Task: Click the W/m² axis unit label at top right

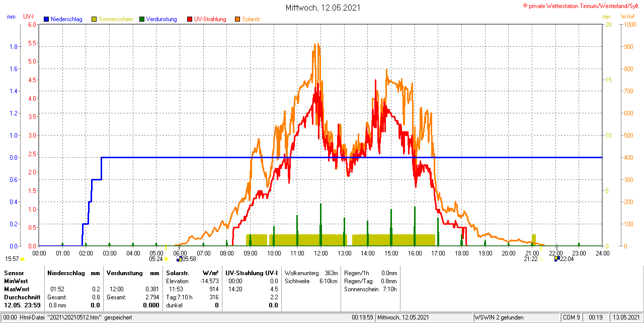Action: click(x=627, y=17)
